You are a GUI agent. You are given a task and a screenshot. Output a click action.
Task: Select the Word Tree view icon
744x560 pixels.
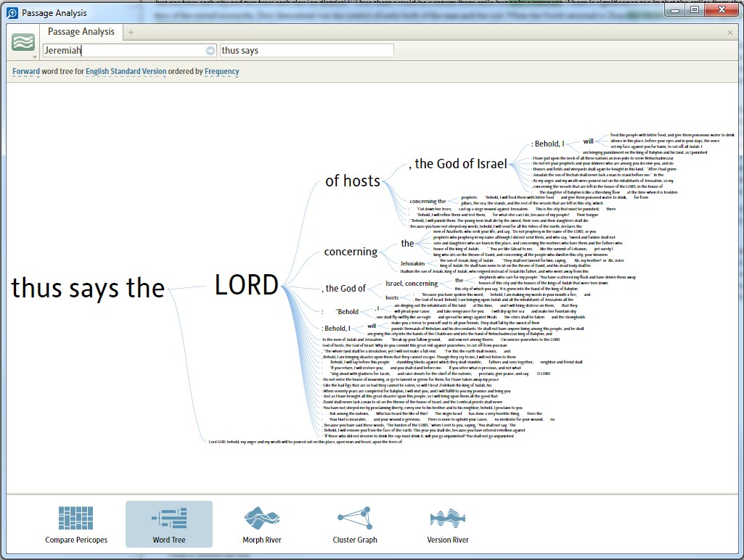click(x=169, y=518)
